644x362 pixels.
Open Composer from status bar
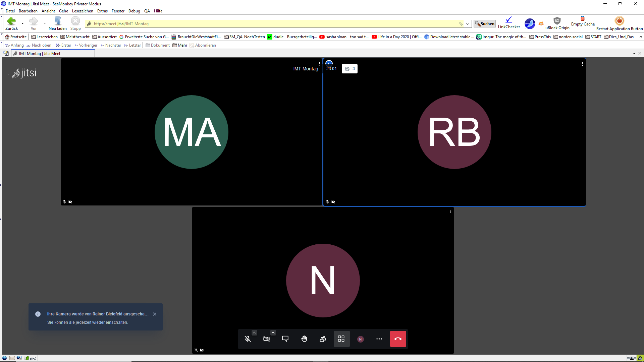[x=19, y=358]
